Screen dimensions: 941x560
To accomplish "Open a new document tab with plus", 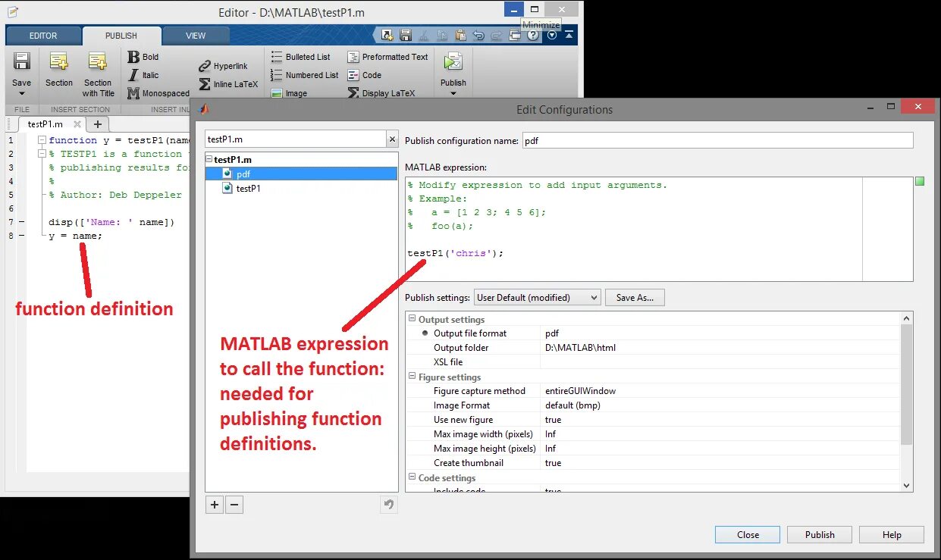I will pyautogui.click(x=97, y=124).
